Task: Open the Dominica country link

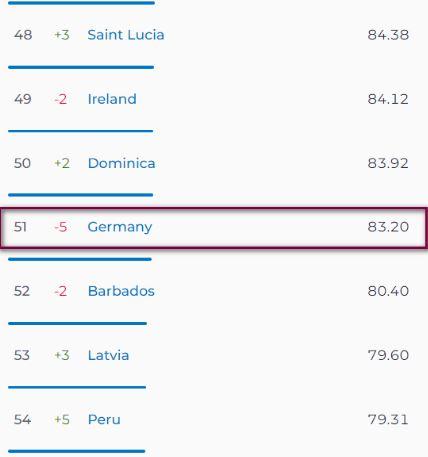Action: [x=121, y=163]
